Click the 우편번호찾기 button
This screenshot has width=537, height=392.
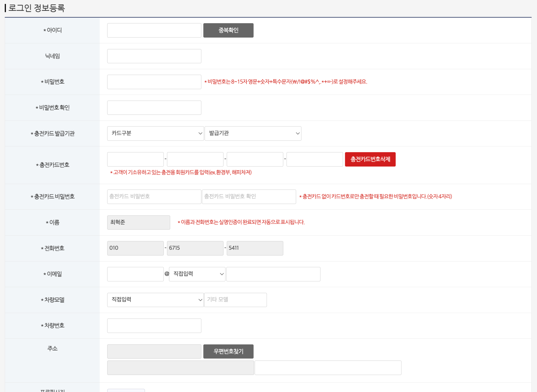tap(228, 352)
